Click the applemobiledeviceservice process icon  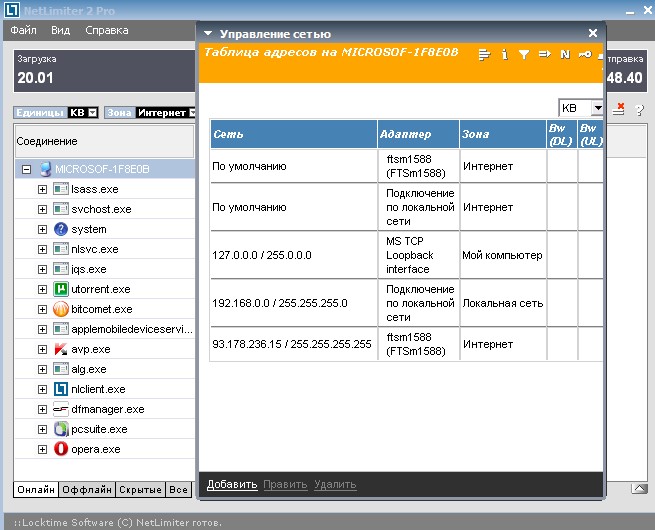pos(61,329)
